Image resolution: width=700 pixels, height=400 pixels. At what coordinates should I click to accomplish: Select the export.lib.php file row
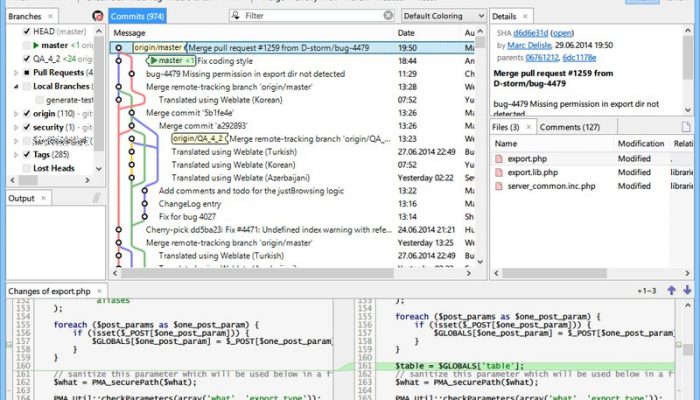point(593,172)
